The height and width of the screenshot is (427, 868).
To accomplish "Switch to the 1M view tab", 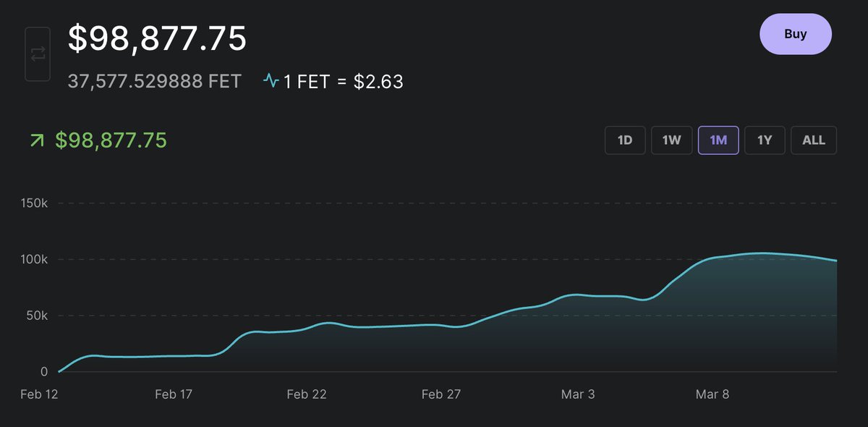I will (718, 140).
